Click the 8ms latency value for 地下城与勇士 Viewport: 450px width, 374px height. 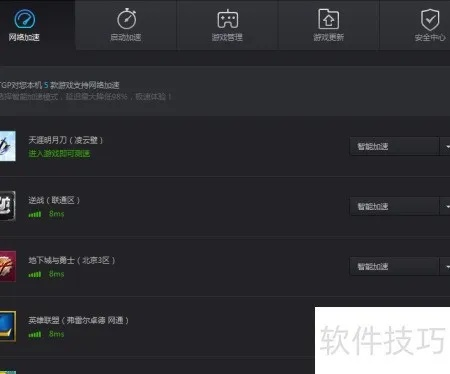pos(56,274)
